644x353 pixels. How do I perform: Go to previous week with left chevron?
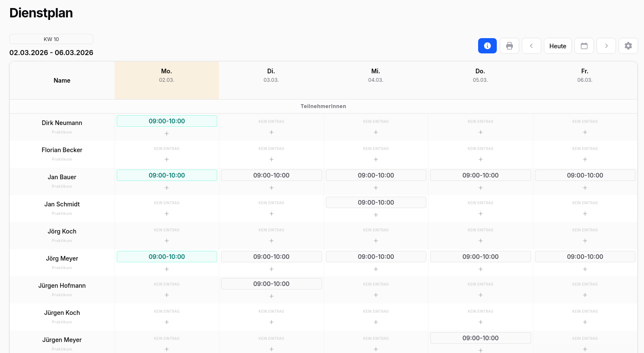(531, 46)
